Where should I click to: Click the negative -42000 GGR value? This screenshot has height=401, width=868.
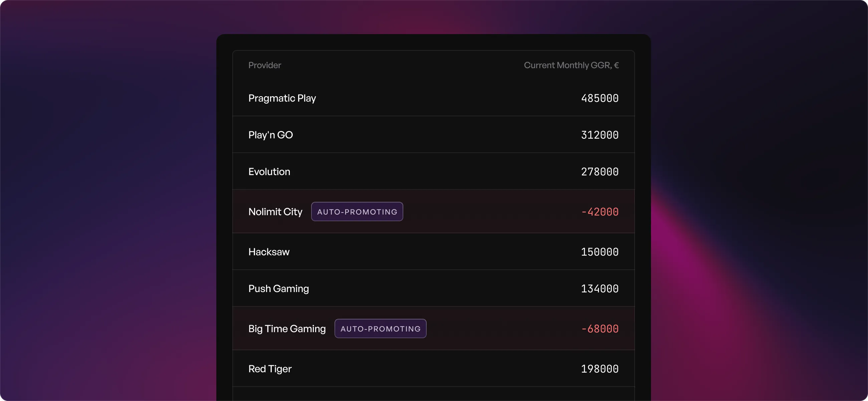point(600,212)
